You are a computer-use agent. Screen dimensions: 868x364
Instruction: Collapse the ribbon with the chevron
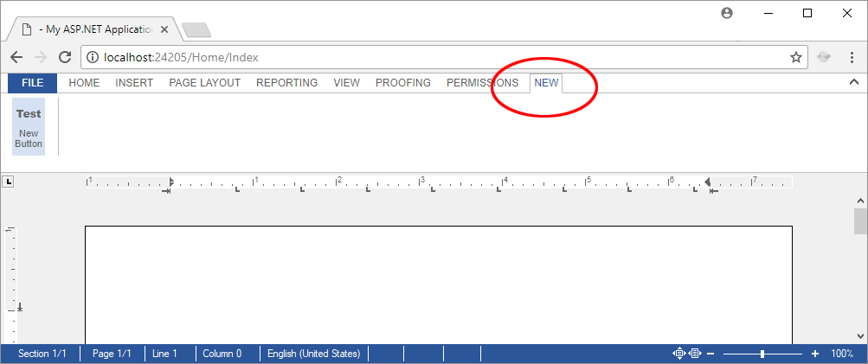[853, 82]
